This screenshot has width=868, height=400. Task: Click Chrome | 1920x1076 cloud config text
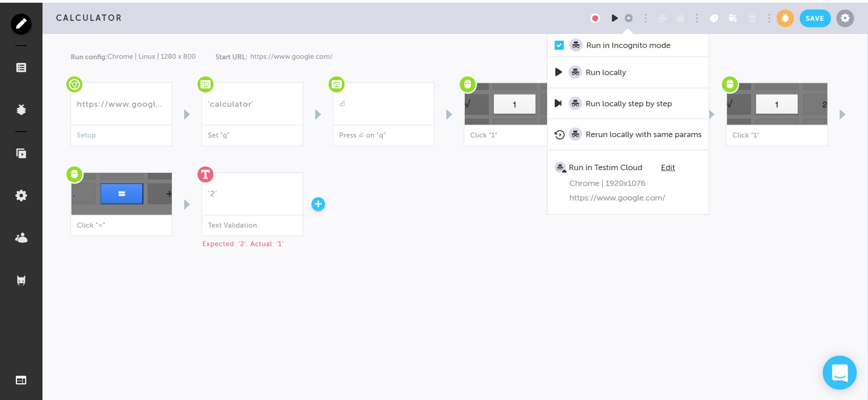pyautogui.click(x=607, y=183)
